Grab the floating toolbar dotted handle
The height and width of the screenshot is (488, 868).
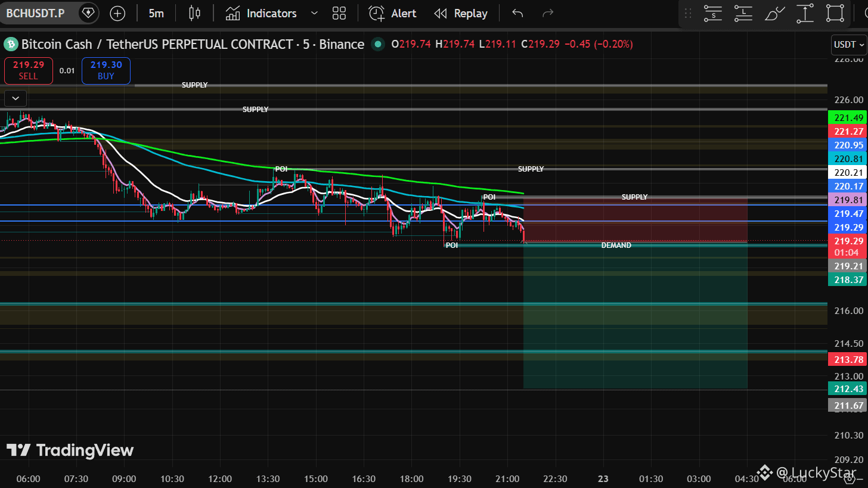688,13
